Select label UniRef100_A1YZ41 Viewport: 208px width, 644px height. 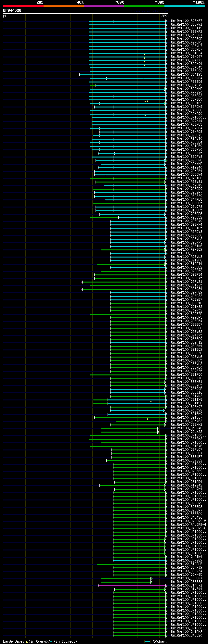187,589
